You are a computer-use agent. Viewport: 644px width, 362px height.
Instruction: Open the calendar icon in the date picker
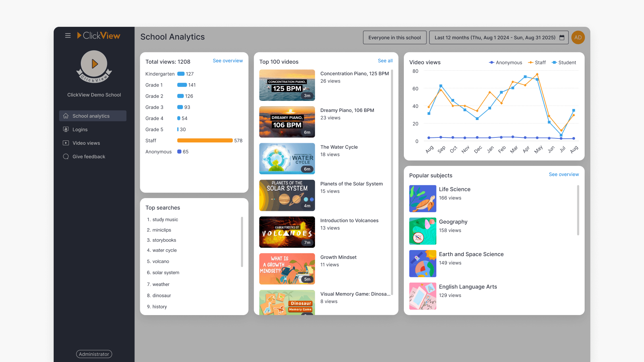click(562, 38)
